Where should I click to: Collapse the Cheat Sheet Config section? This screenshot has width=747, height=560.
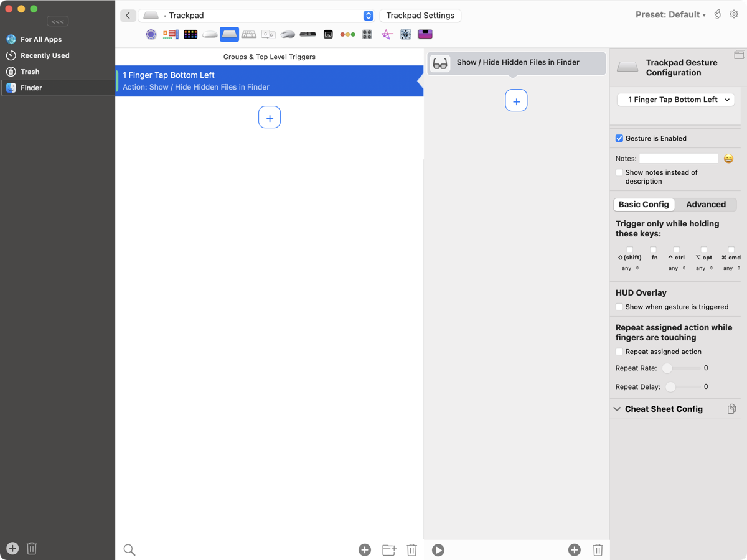pos(617,409)
